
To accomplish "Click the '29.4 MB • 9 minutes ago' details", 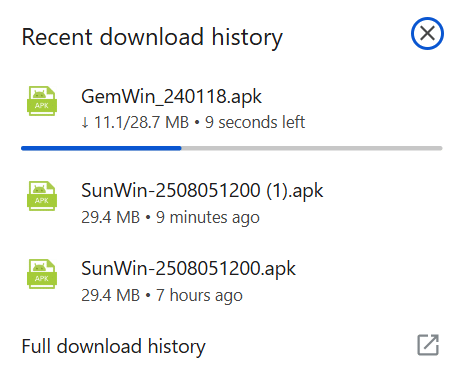I will click(170, 218).
